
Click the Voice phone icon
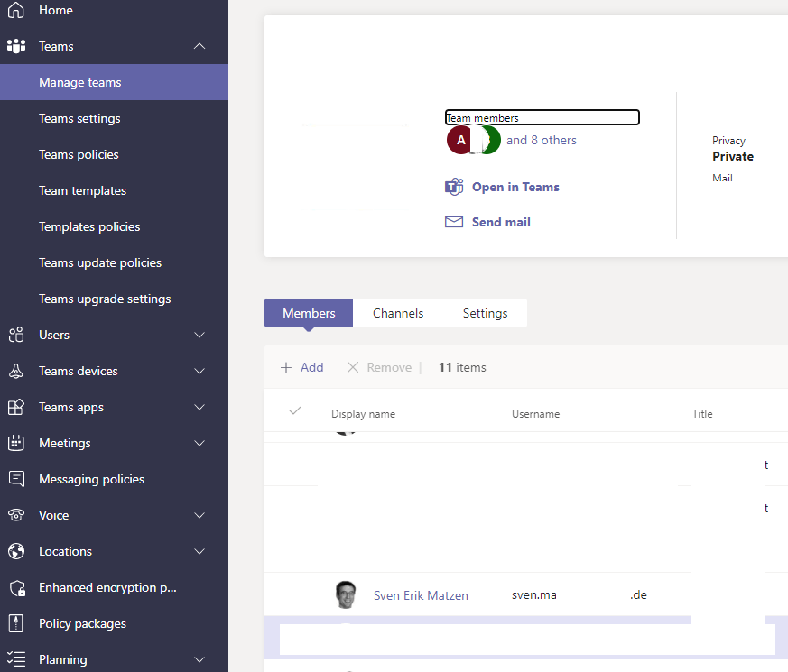click(16, 515)
